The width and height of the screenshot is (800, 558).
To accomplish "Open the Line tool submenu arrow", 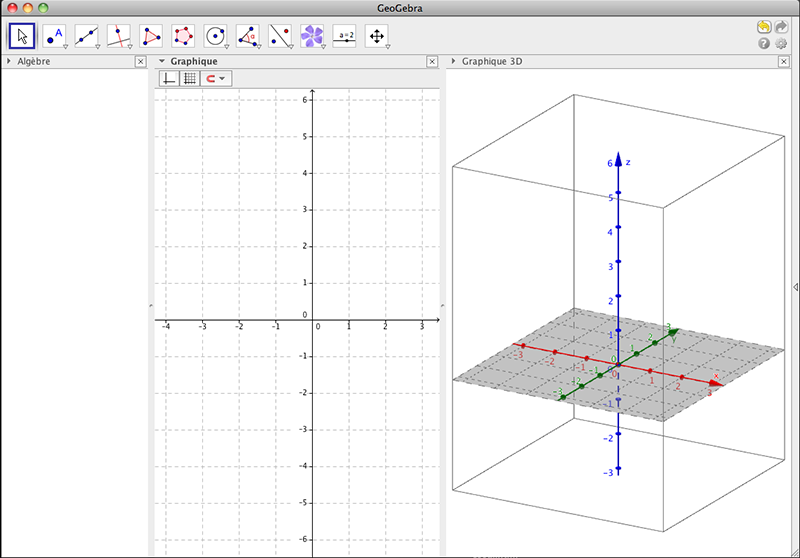I will coord(97,46).
